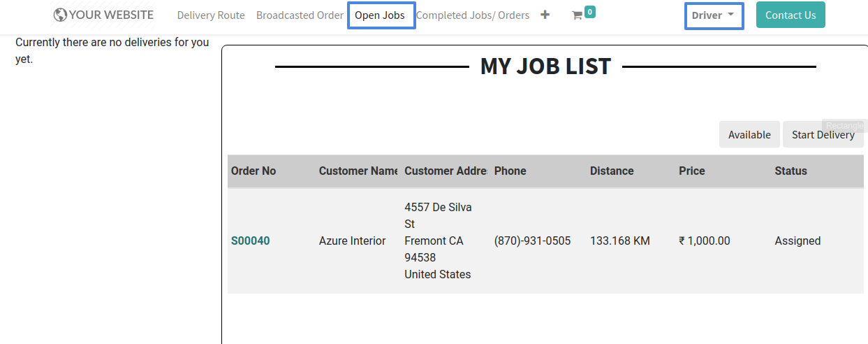The image size is (868, 344).
Task: Click phone number (870)-931-0505
Action: [532, 241]
